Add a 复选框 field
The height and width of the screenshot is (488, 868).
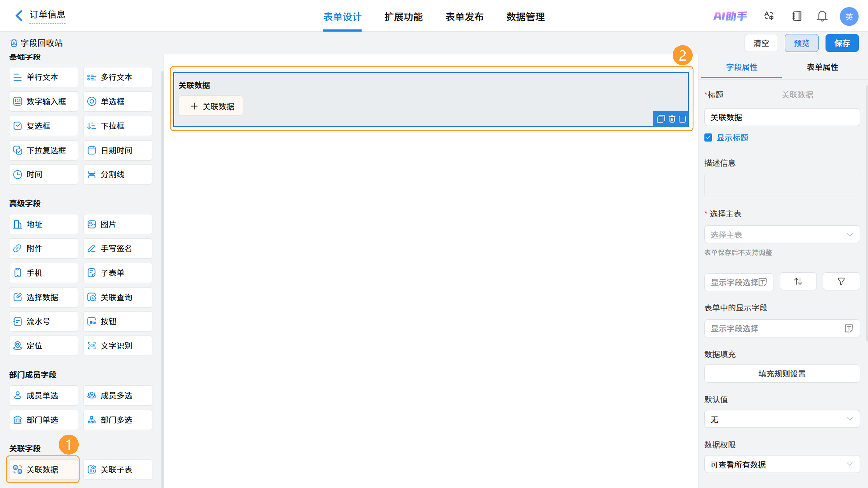pos(43,126)
